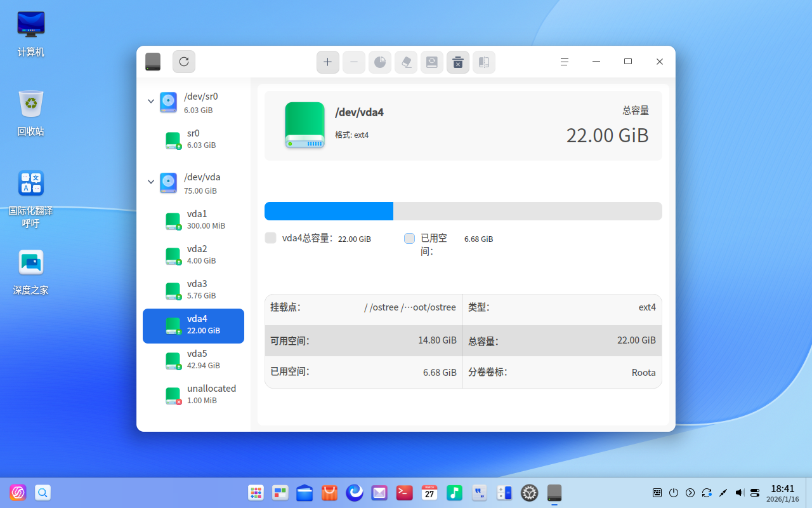Click the pie chart icon in the toolbar

pyautogui.click(x=380, y=62)
